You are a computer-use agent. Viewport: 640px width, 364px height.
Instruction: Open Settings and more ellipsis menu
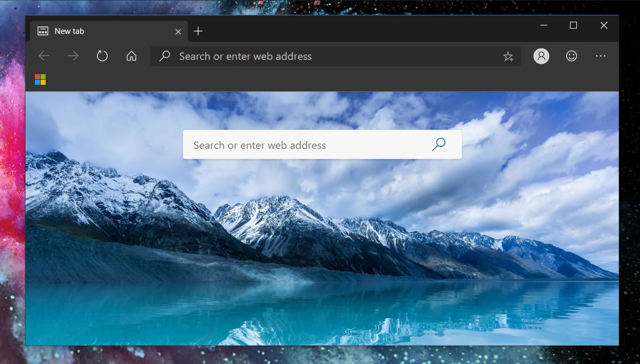pos(601,56)
